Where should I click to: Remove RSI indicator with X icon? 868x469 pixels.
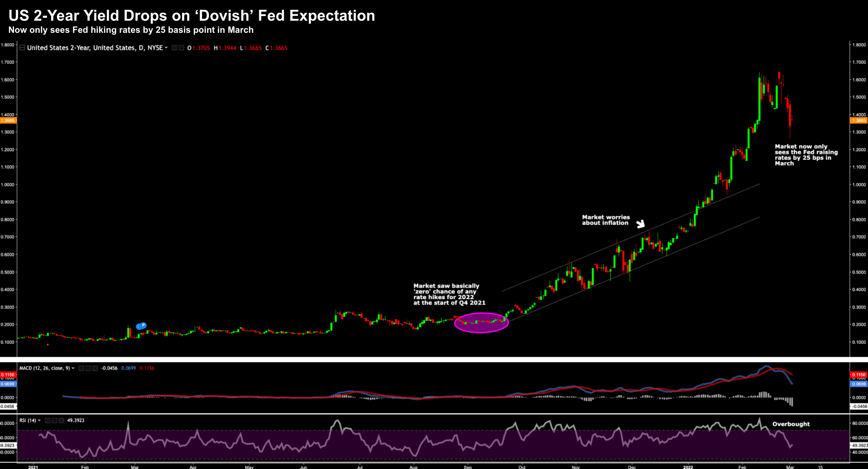pyautogui.click(x=61, y=420)
